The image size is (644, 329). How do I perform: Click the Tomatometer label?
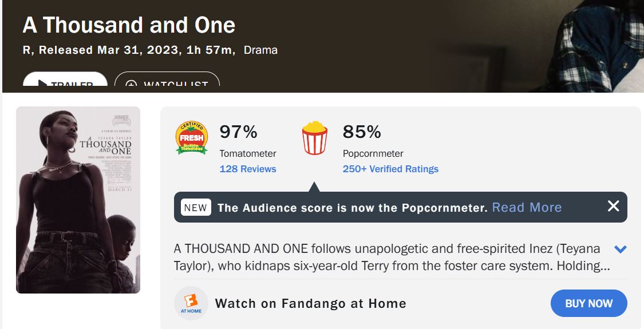(x=248, y=153)
